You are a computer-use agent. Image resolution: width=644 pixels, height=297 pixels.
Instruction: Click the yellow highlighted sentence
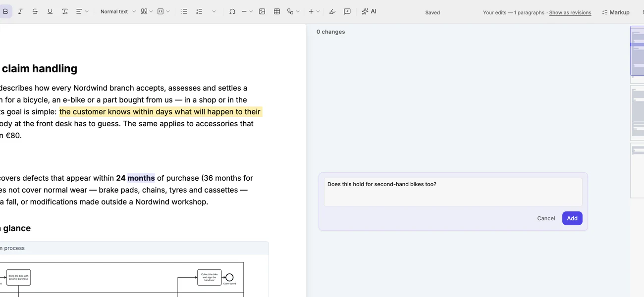(x=160, y=112)
